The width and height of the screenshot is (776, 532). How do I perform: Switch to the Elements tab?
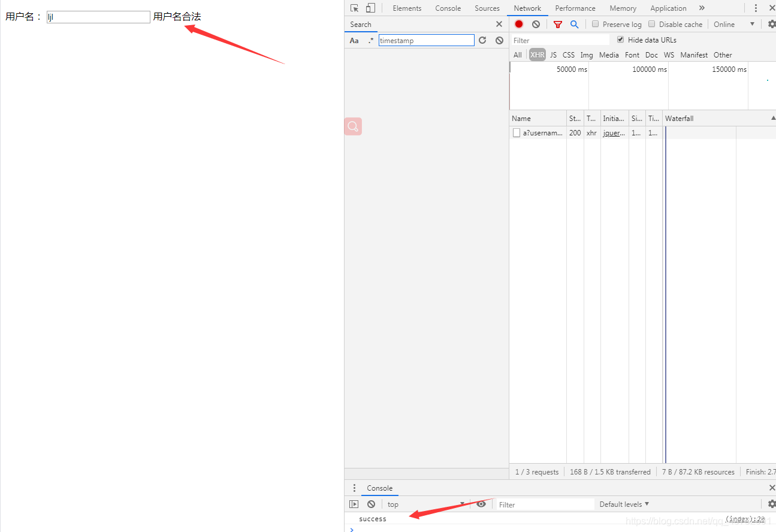[x=407, y=8]
